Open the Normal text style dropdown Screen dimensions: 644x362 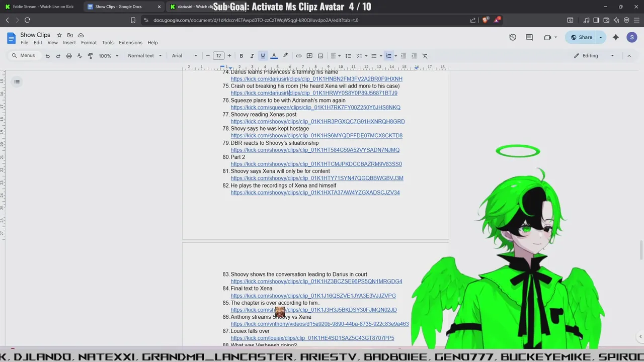(x=145, y=56)
